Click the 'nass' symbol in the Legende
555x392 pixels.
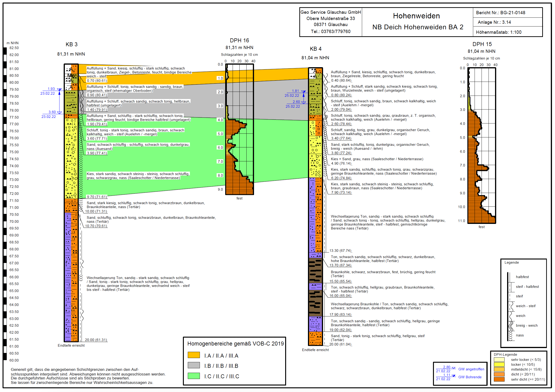point(511,336)
